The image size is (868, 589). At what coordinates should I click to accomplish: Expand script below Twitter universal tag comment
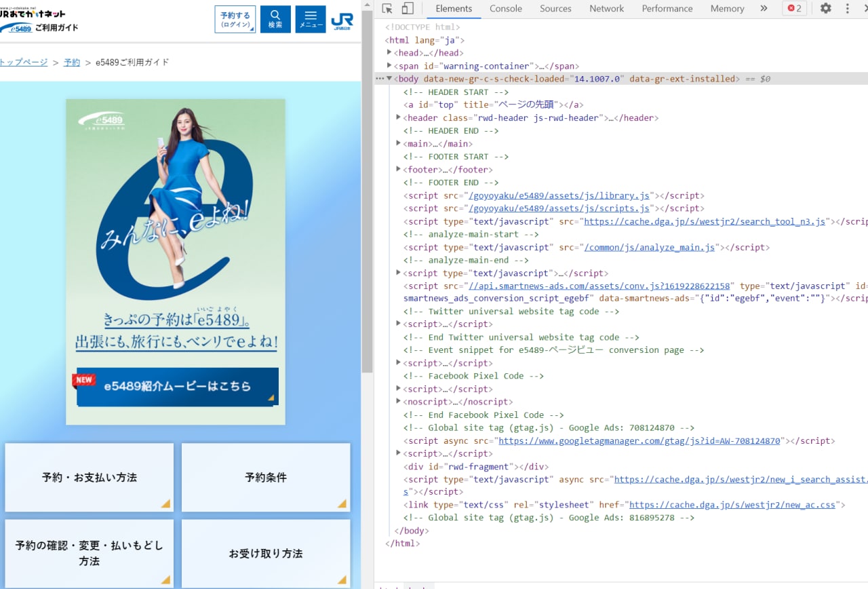point(399,324)
